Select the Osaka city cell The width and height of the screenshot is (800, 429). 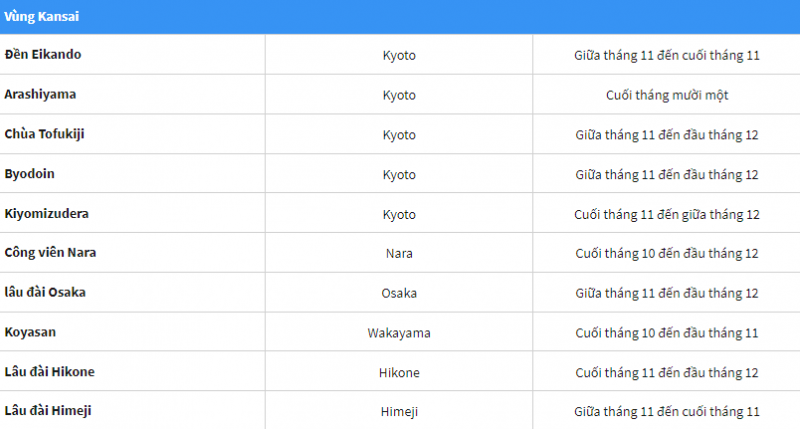(399, 294)
